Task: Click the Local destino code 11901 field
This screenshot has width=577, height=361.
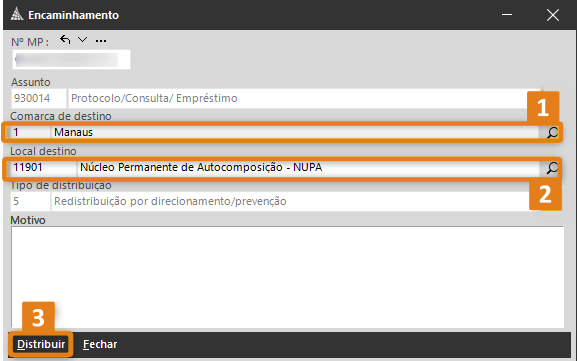Action: point(42,167)
